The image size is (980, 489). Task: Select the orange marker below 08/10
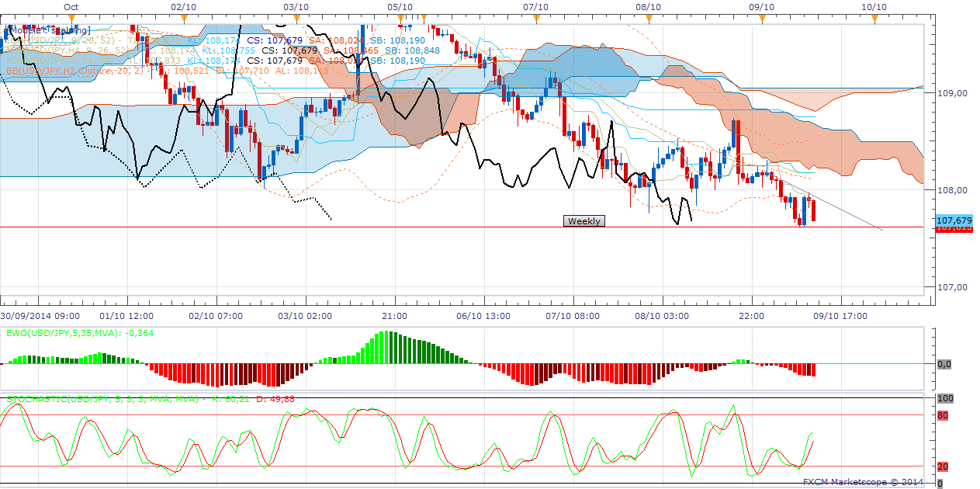[x=649, y=17]
